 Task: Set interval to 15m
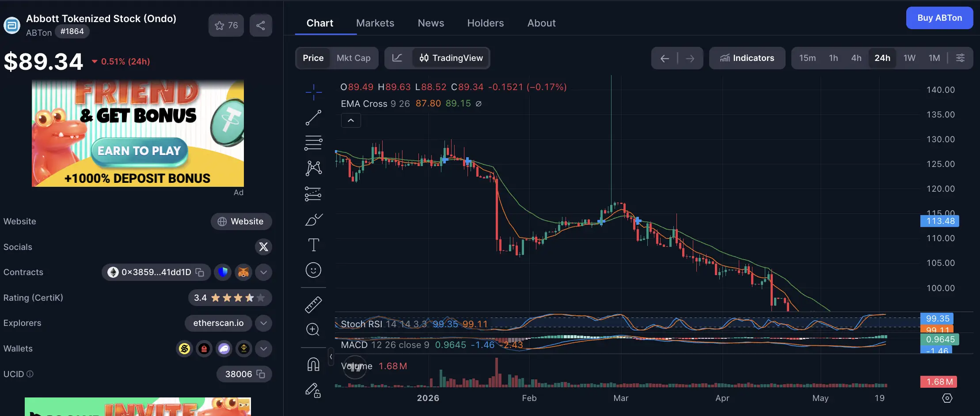tap(807, 58)
